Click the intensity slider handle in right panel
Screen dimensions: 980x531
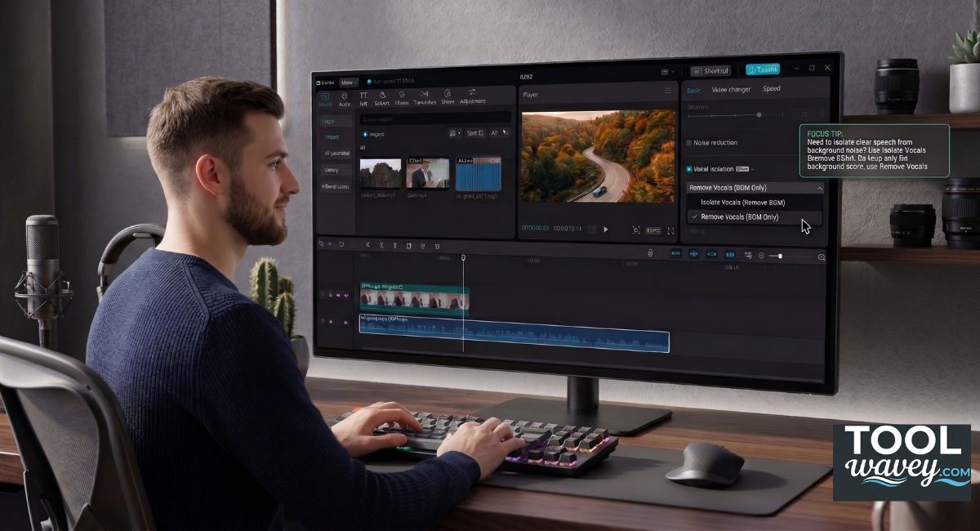coord(759,115)
